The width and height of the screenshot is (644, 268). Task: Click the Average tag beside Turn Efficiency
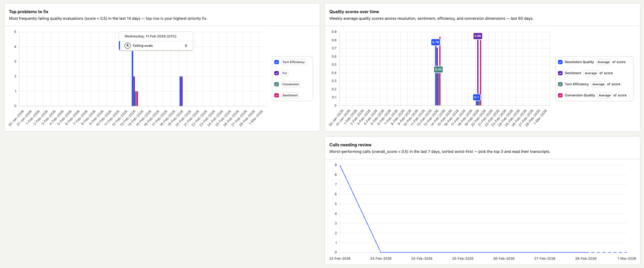coord(598,85)
